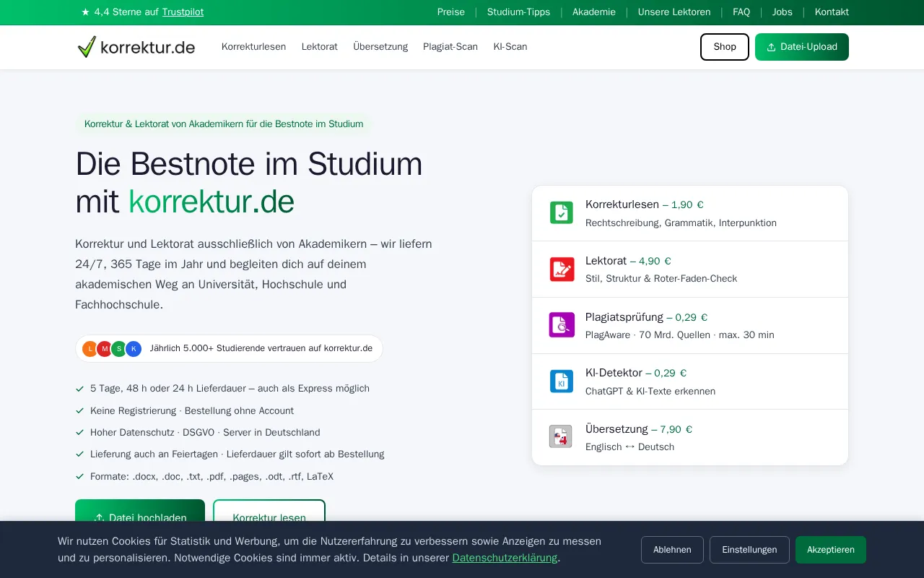Decline cookies with Ablehnen
The width and height of the screenshot is (924, 578).
click(x=672, y=550)
